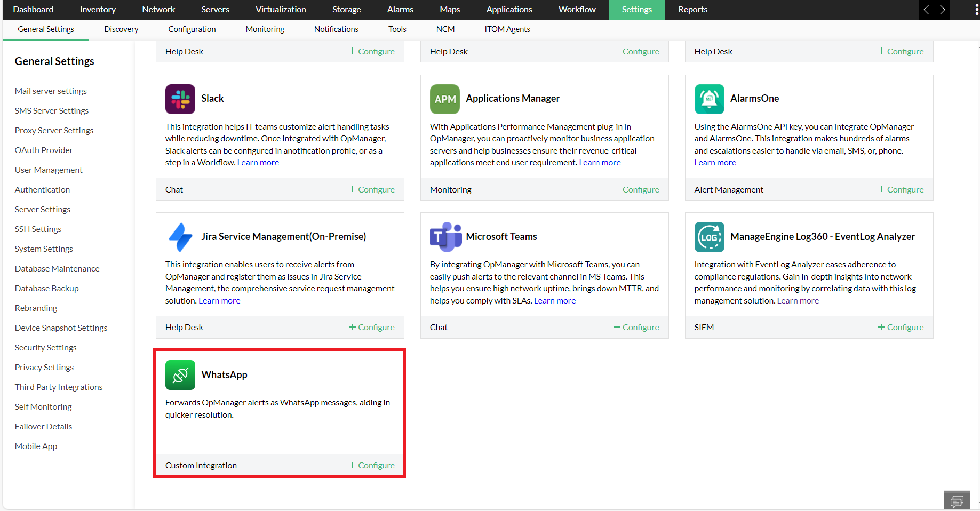Go to next menu with right arrow
980x511 pixels.
click(x=943, y=10)
